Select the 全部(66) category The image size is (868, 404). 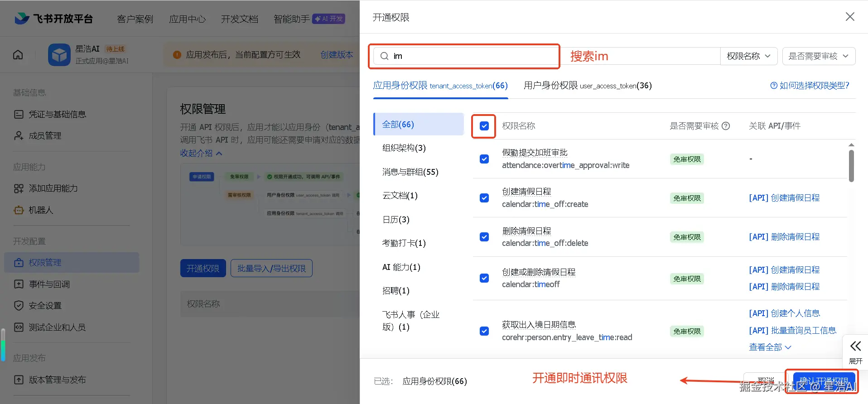coord(419,124)
